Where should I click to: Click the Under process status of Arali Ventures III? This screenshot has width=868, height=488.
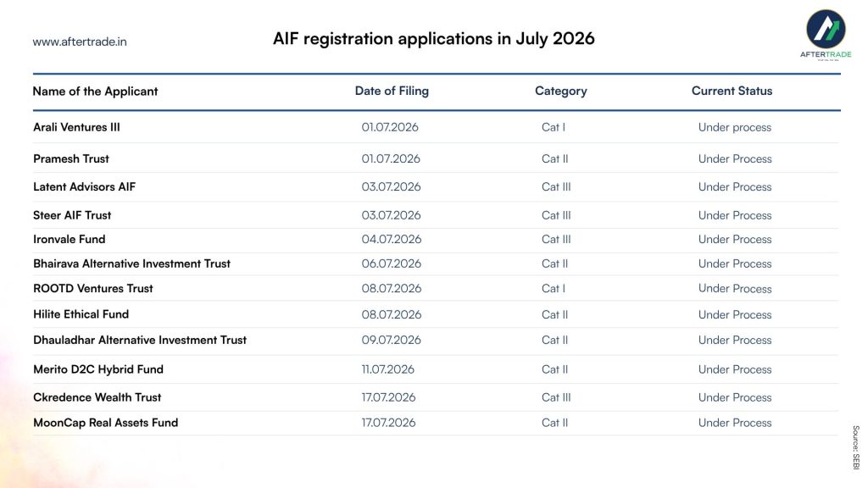735,128
